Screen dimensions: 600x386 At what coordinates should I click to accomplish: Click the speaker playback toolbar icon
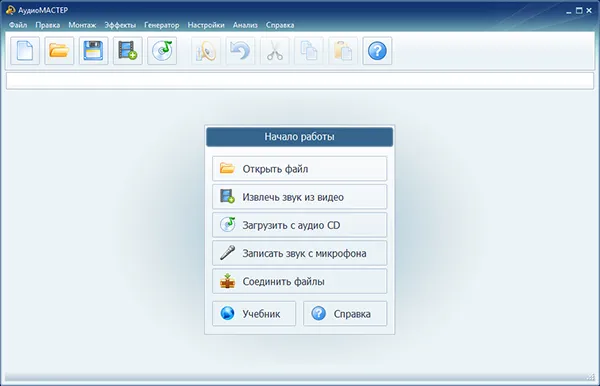click(206, 51)
